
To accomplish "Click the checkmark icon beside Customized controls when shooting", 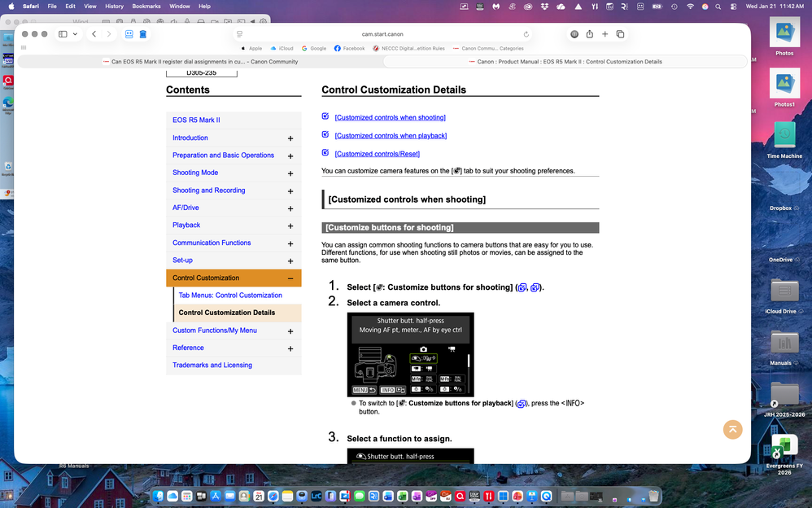I will coord(325,116).
